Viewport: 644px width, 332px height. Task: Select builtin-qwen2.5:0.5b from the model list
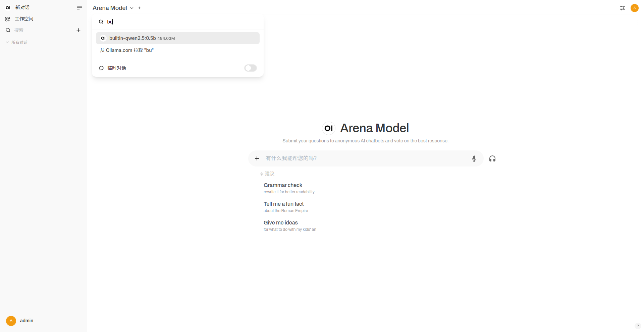click(x=178, y=38)
